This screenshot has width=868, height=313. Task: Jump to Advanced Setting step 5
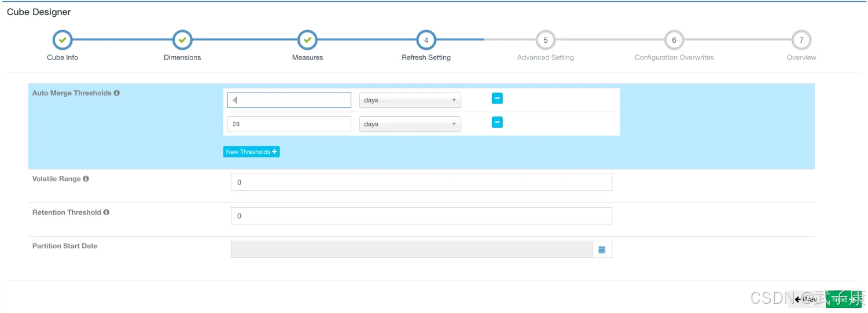[x=545, y=40]
